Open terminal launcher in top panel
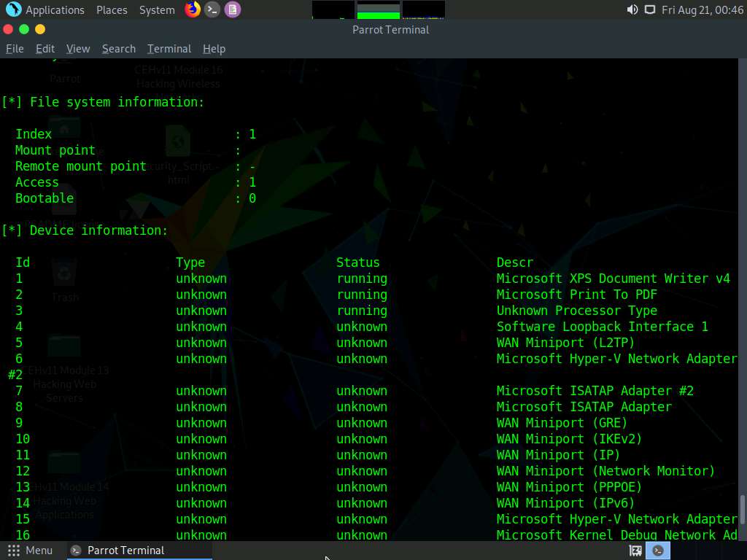Image resolution: width=747 pixels, height=560 pixels. coord(212,9)
